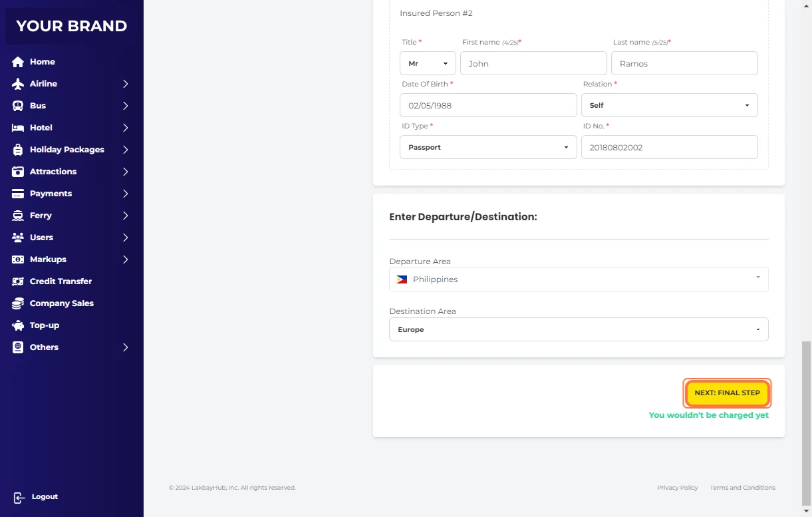
Task: Click the page vertical scrollbar thumb
Action: (806, 423)
